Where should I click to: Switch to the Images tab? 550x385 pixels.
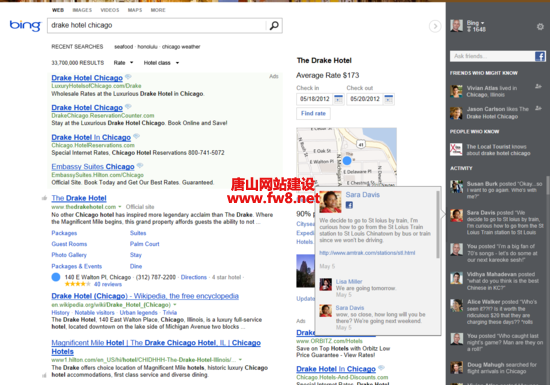coord(82,10)
